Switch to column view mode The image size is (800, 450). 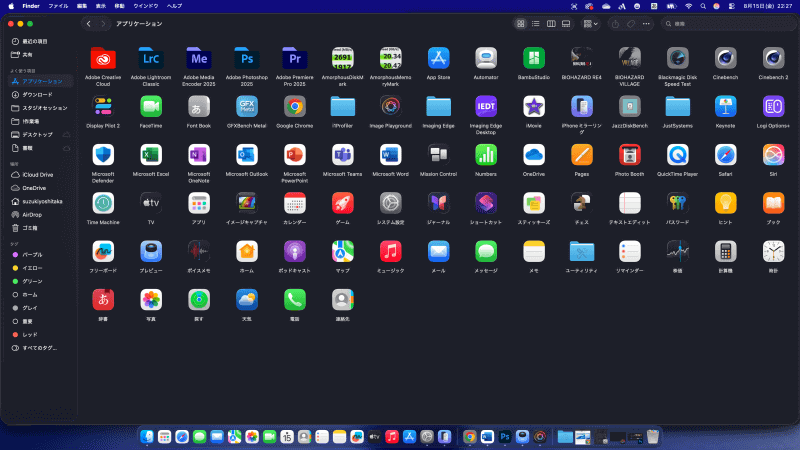[x=551, y=24]
